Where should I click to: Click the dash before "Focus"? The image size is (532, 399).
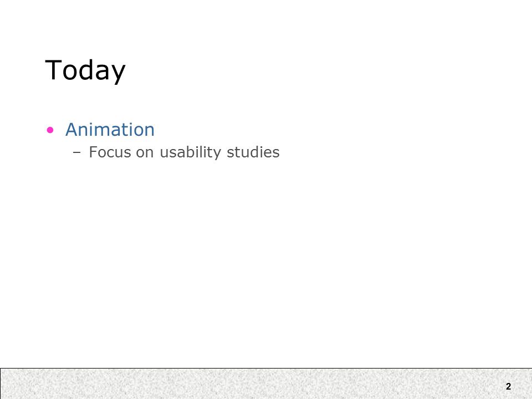pyautogui.click(x=76, y=153)
